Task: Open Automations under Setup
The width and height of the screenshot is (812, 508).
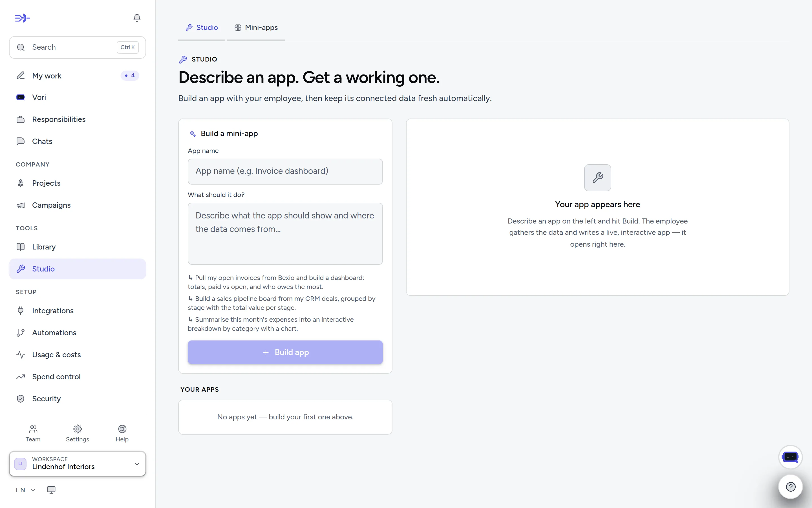Action: tap(78, 333)
